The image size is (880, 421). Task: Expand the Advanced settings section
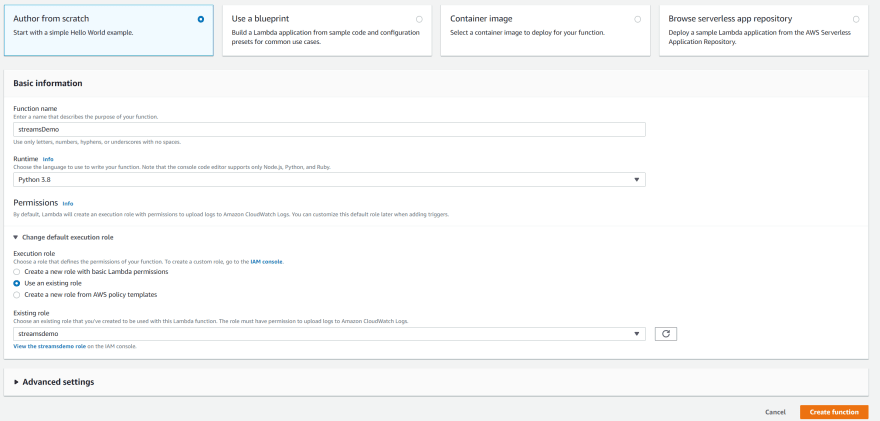click(x=54, y=382)
